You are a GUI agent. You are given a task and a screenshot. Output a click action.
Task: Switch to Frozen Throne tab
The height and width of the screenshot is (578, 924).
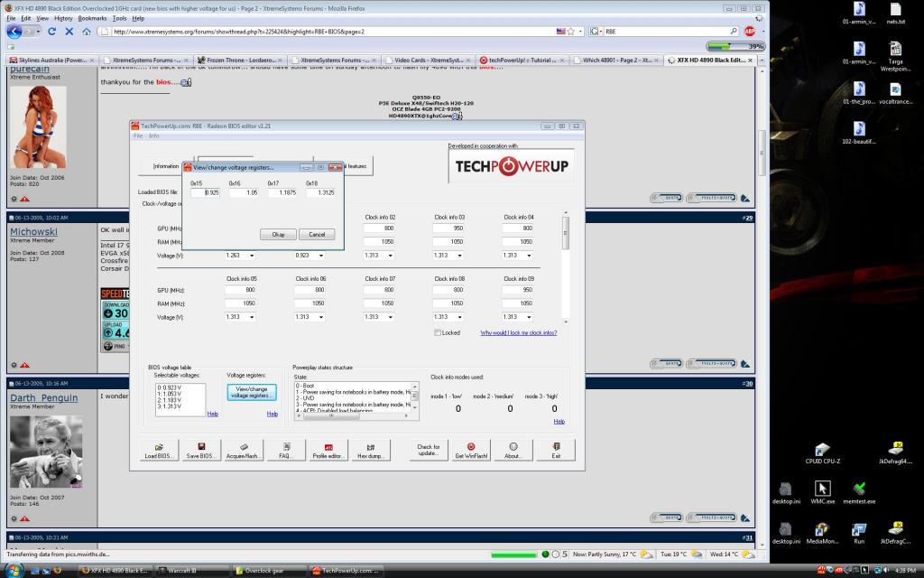240,61
